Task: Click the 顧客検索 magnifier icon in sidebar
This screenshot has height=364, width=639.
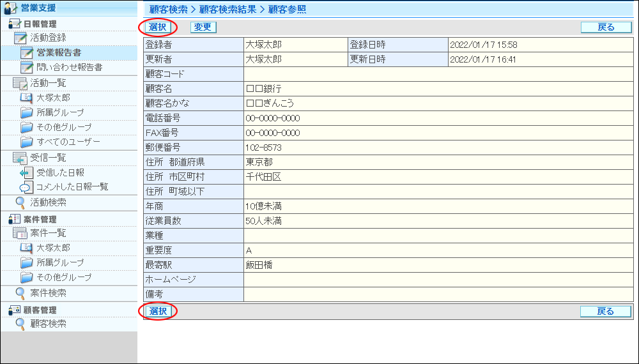Action: 20,324
